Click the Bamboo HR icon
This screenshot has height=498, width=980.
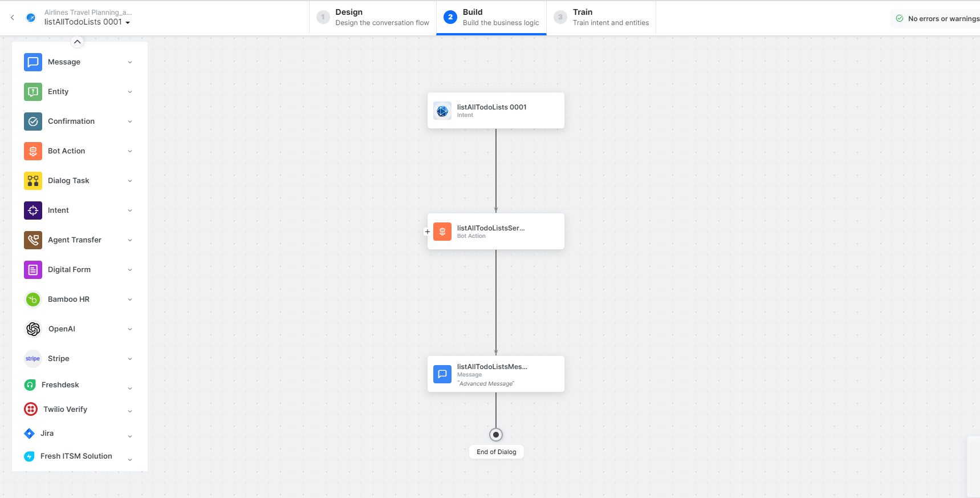tap(33, 299)
